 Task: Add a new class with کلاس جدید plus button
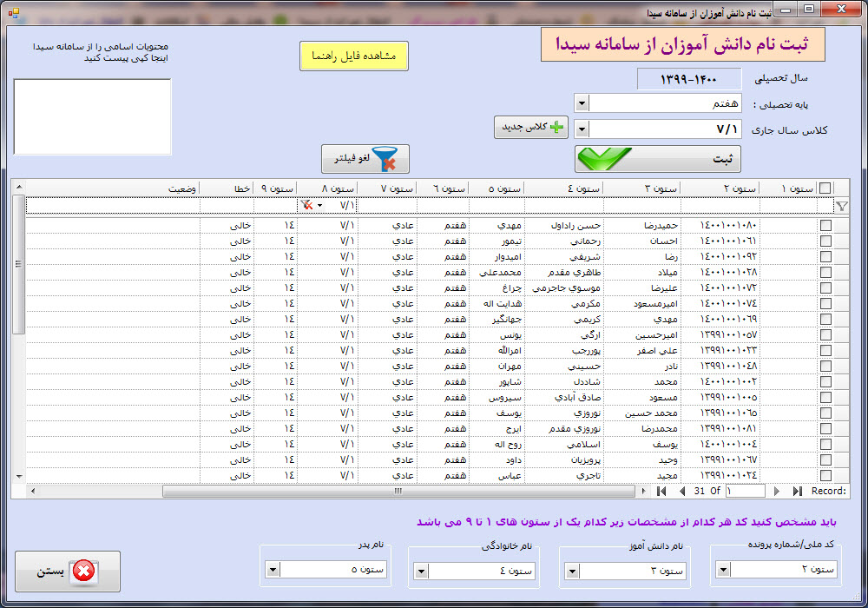coord(531,128)
